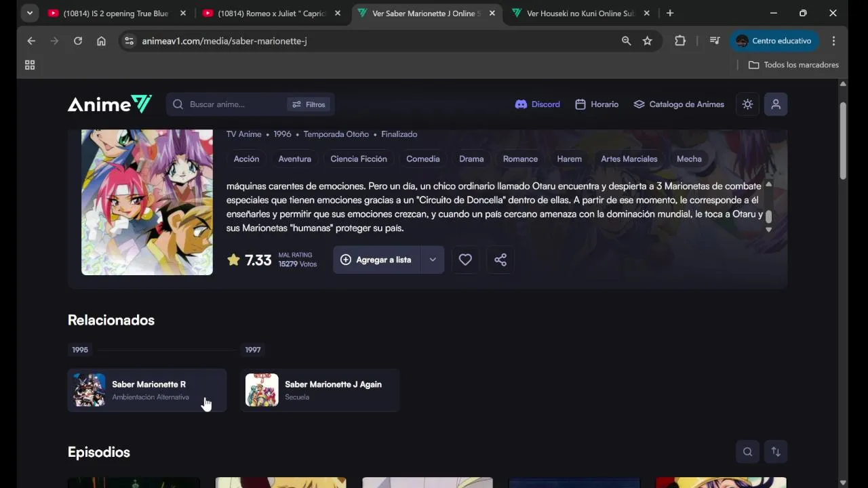Open Saber Marionette R related card
The image size is (868, 488).
pos(147,390)
